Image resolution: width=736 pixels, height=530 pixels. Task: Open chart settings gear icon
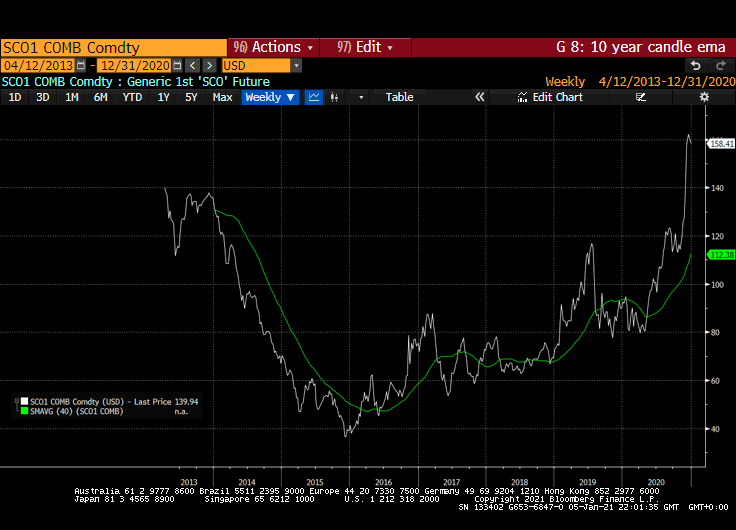coord(704,97)
